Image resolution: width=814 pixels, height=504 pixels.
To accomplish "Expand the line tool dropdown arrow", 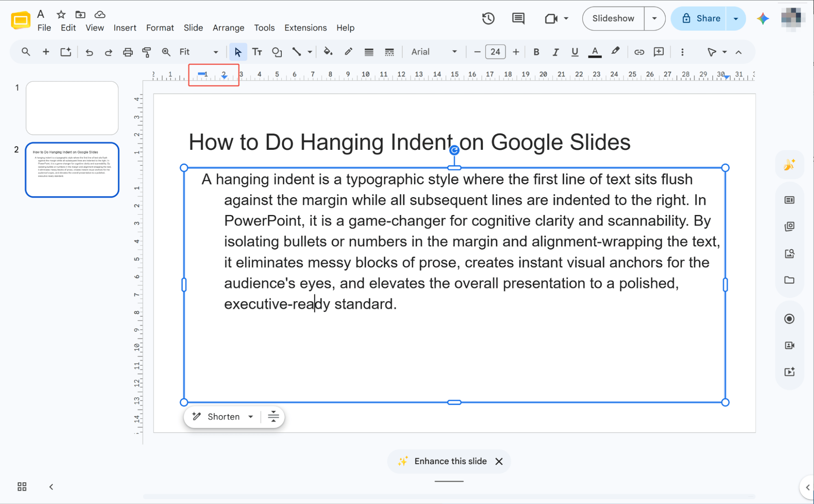I will [310, 52].
